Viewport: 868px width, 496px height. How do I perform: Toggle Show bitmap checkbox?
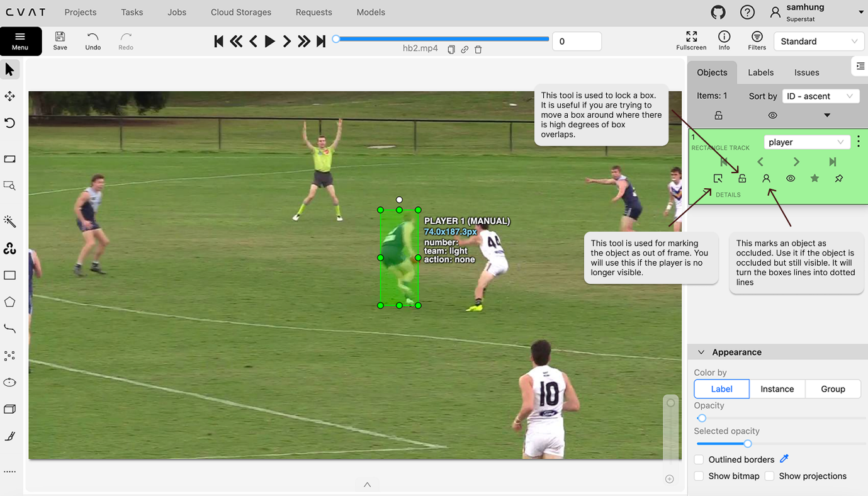(x=699, y=476)
